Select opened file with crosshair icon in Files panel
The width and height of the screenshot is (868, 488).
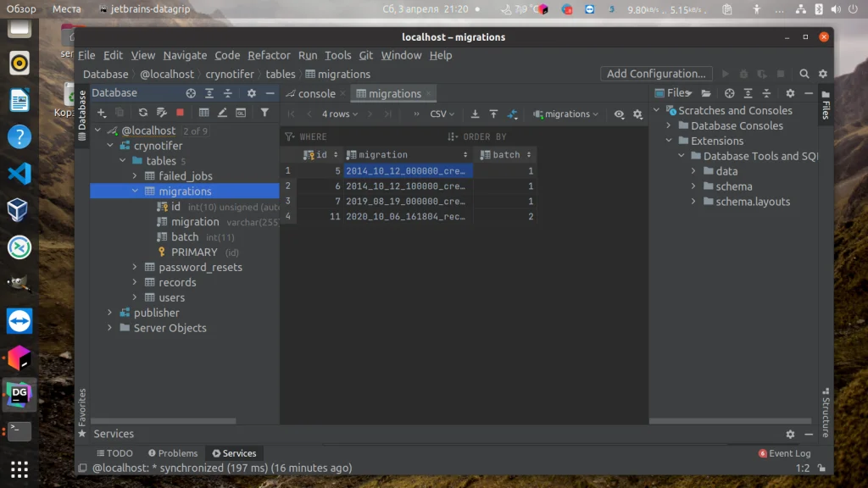point(729,93)
